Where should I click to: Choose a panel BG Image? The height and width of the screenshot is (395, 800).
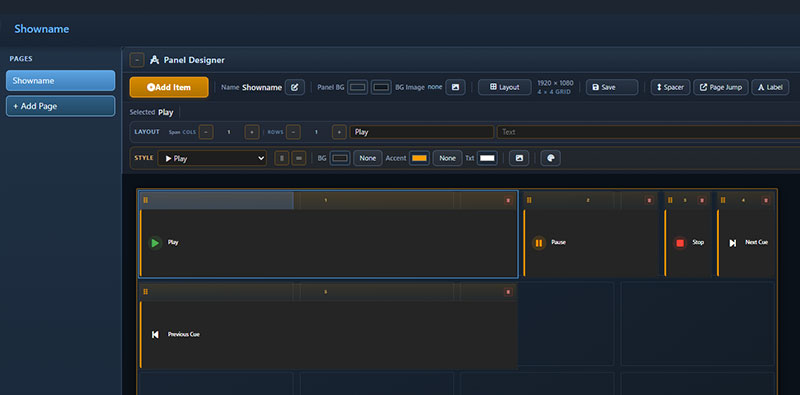(455, 87)
